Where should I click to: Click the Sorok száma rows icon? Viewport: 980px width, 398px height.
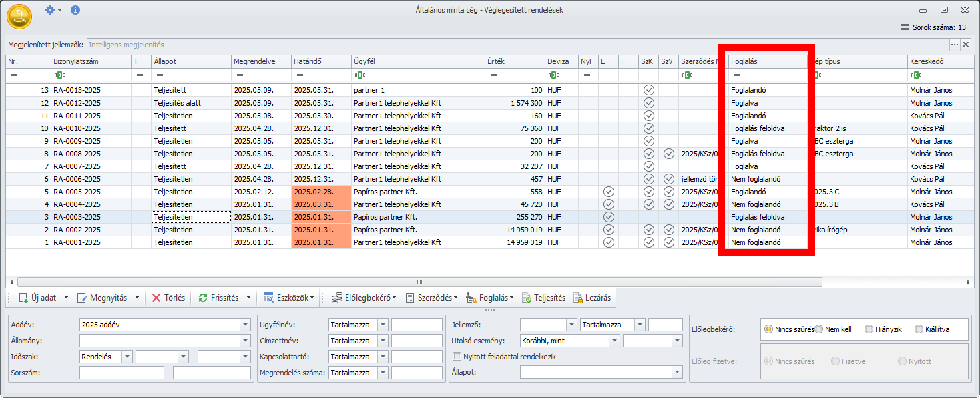pos(905,27)
